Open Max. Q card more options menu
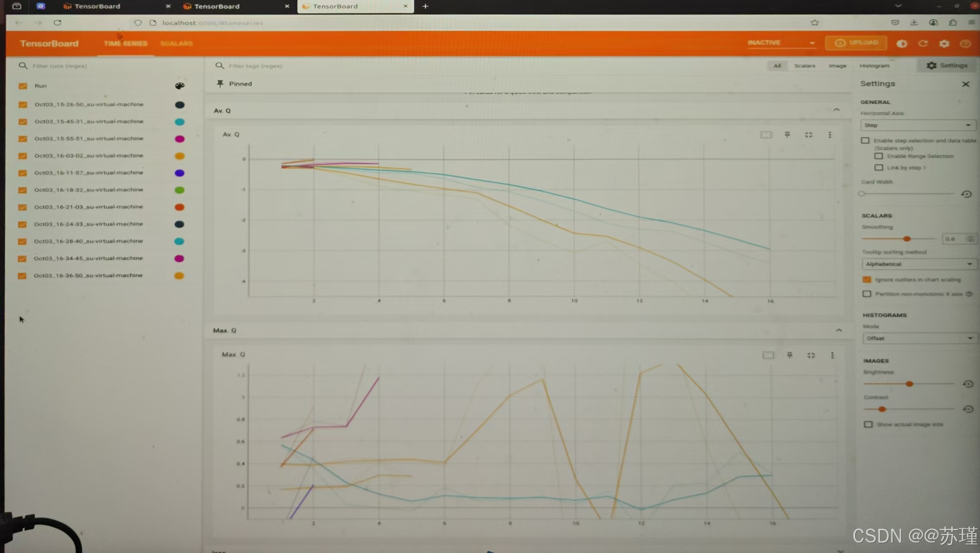The height and width of the screenshot is (553, 980). tap(832, 355)
